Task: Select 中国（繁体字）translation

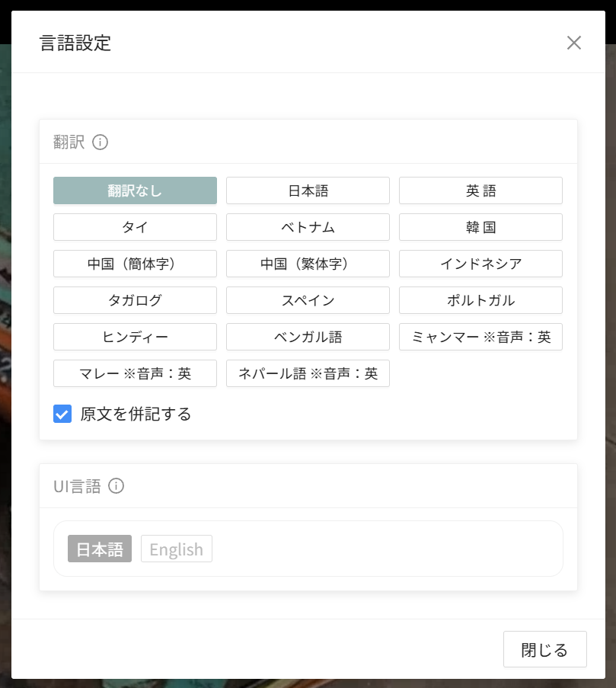Action: (x=308, y=264)
